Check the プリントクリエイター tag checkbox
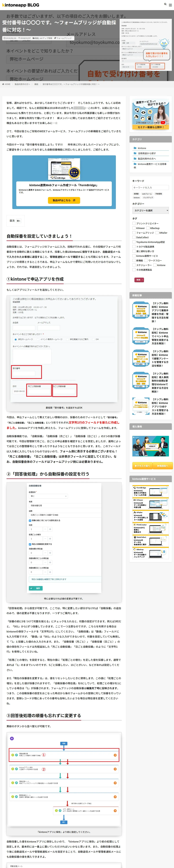This screenshot has width=174, height=868. click(x=134, y=223)
